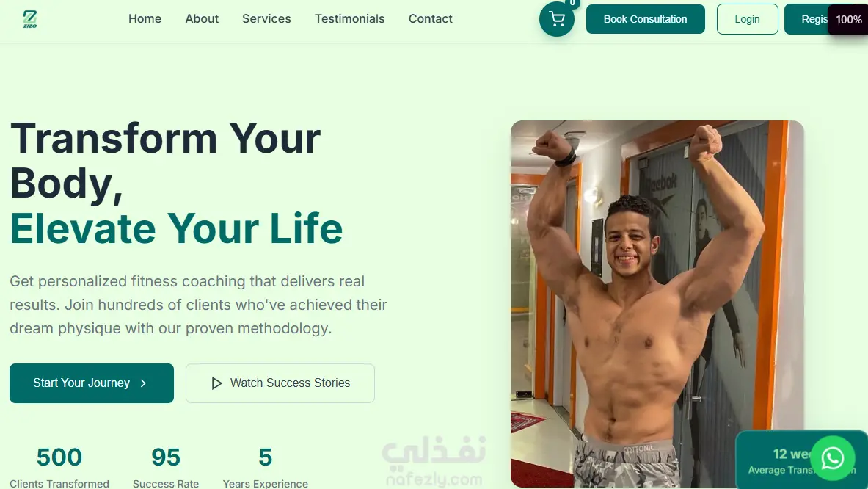The height and width of the screenshot is (489, 868).
Task: Click the Login button
Action: (748, 19)
